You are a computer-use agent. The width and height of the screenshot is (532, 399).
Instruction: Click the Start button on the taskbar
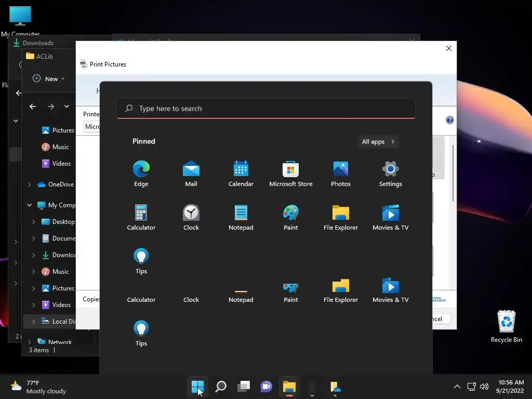click(197, 387)
